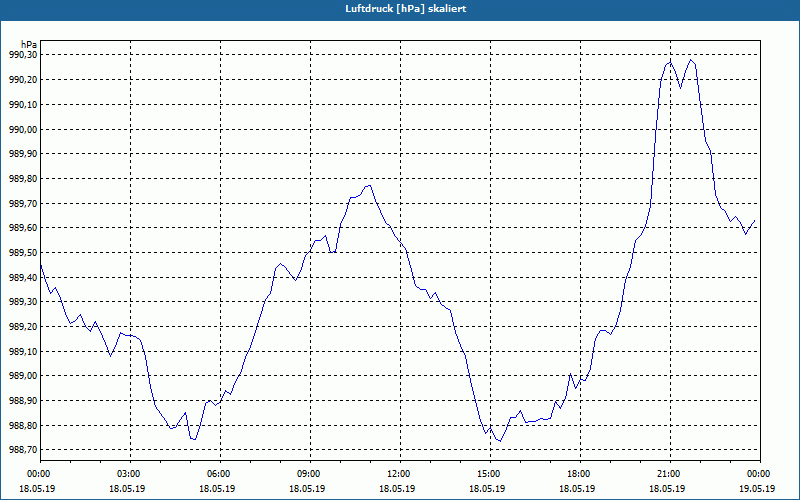Viewport: 800px width, 500px height.
Task: Click the 18.05.19 date under 12:00
Action: [398, 488]
